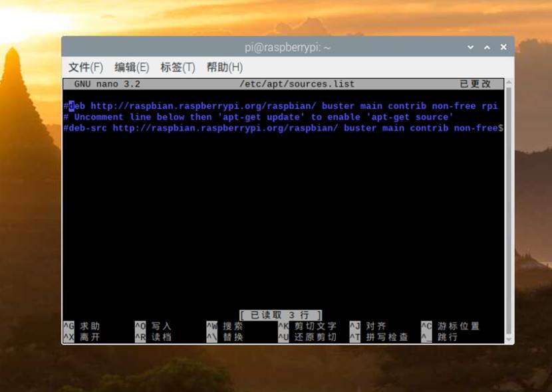
Task: Open the 文件(F) menu
Action: (86, 67)
